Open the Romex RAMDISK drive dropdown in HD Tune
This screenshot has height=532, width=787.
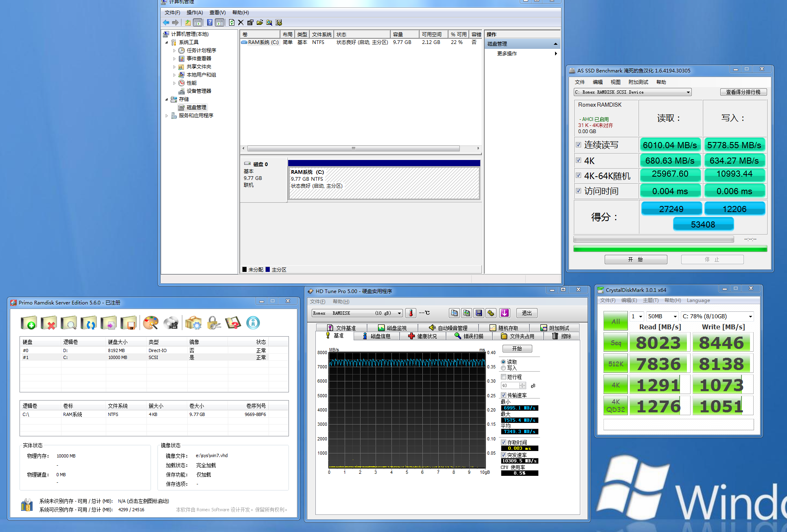tap(357, 313)
